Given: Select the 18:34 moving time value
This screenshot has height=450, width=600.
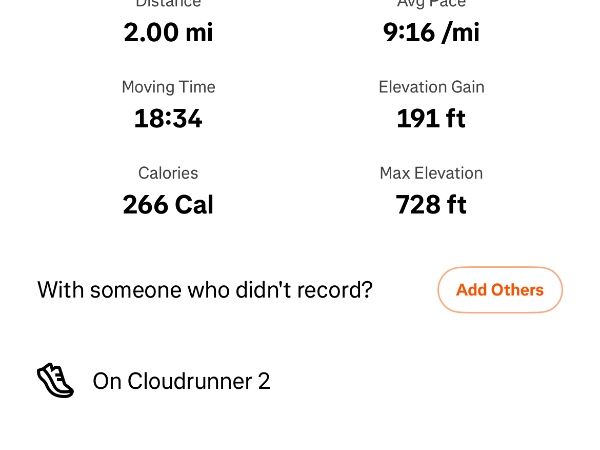Looking at the screenshot, I should pos(168,119).
